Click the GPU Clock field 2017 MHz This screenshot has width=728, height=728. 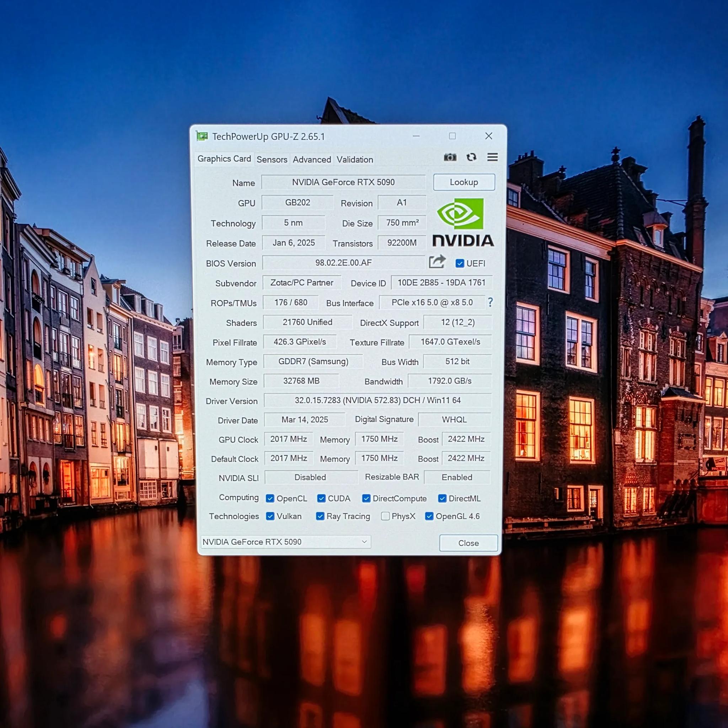[x=289, y=439]
